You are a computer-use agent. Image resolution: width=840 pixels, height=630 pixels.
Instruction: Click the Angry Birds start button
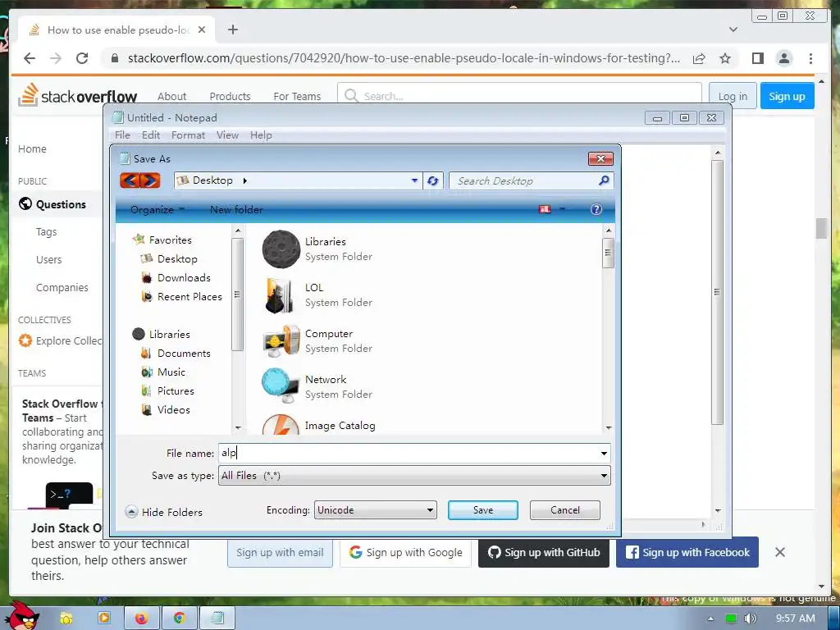click(x=22, y=615)
